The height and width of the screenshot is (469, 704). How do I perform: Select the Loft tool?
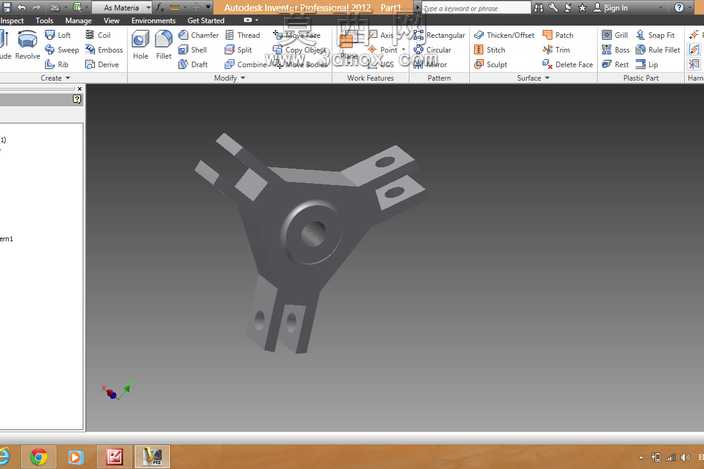tap(58, 35)
